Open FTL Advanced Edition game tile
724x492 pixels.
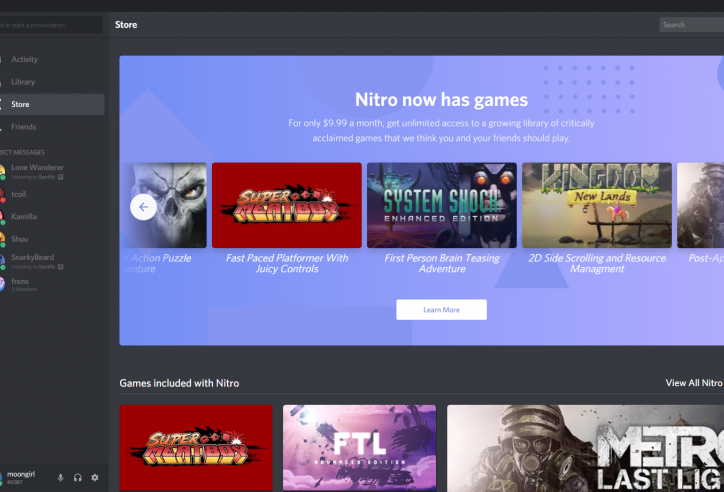[x=359, y=448]
